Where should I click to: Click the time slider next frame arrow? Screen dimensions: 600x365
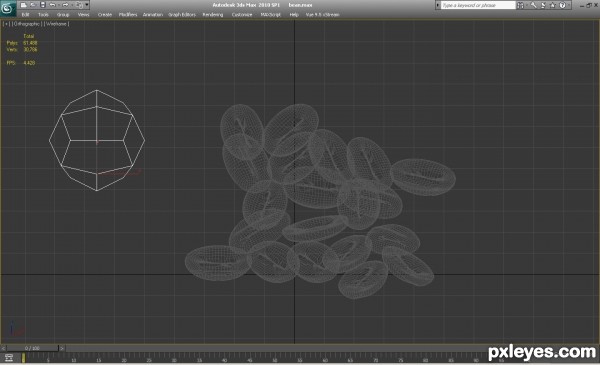pyautogui.click(x=62, y=348)
